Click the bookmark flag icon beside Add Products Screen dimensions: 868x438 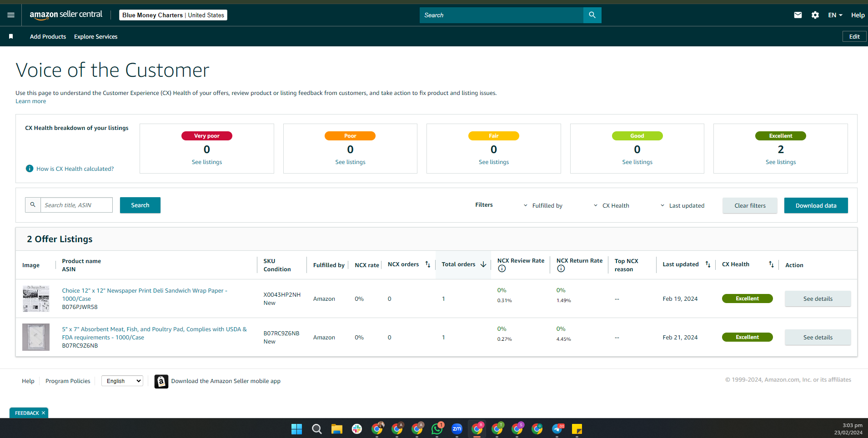tap(11, 36)
